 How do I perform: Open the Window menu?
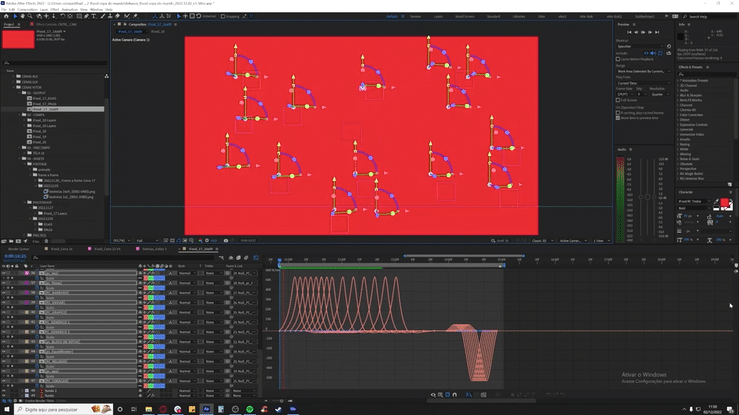tap(96, 9)
